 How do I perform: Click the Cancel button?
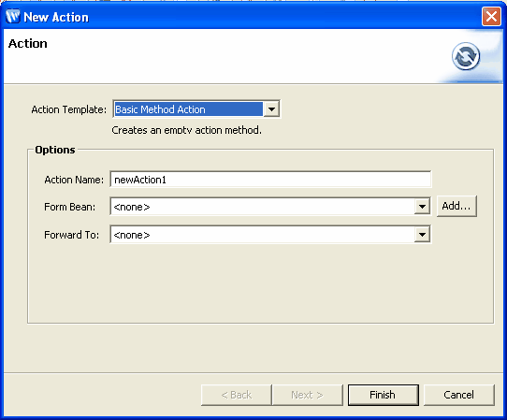click(x=458, y=395)
